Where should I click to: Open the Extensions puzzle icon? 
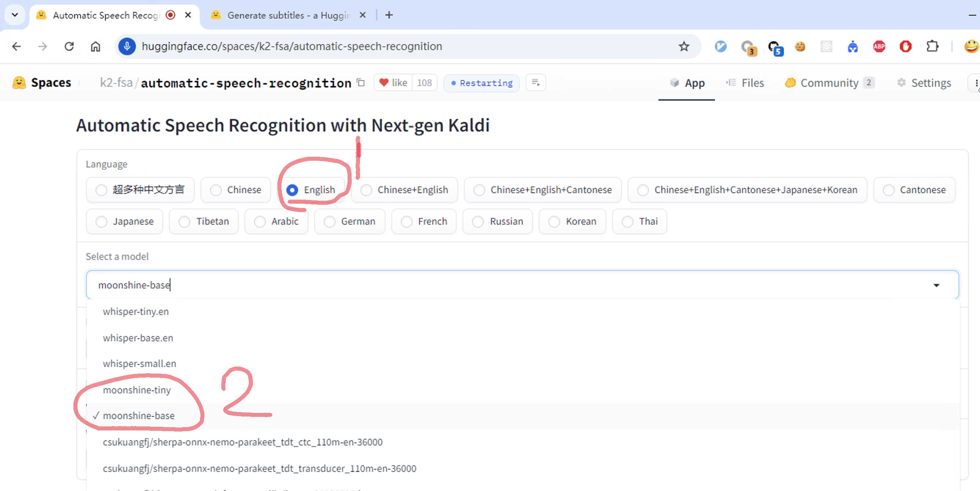pos(932,46)
